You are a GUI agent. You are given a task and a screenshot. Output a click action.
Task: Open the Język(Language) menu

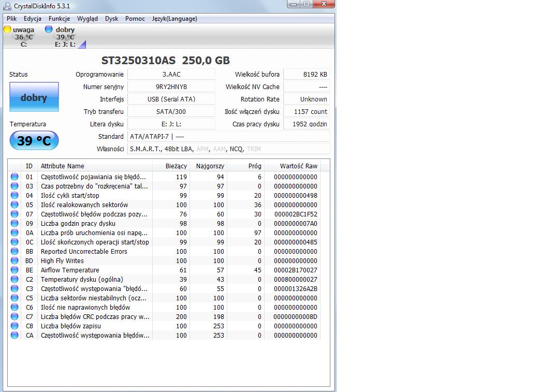(x=175, y=19)
